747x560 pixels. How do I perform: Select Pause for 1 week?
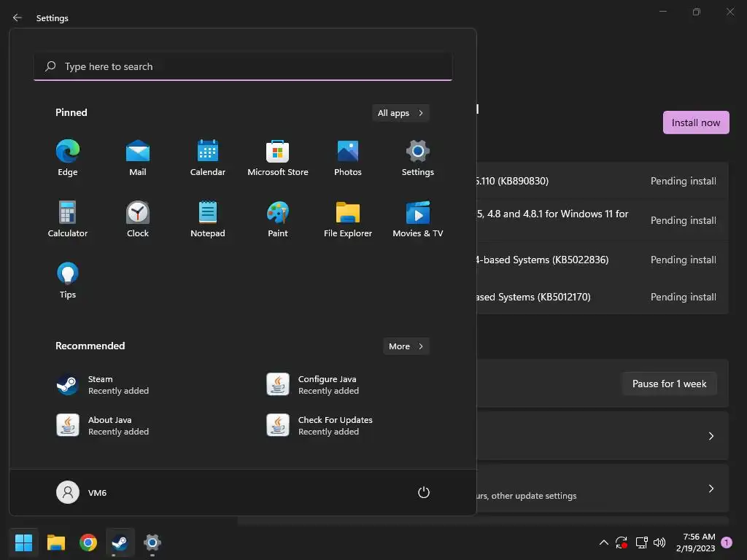670,384
